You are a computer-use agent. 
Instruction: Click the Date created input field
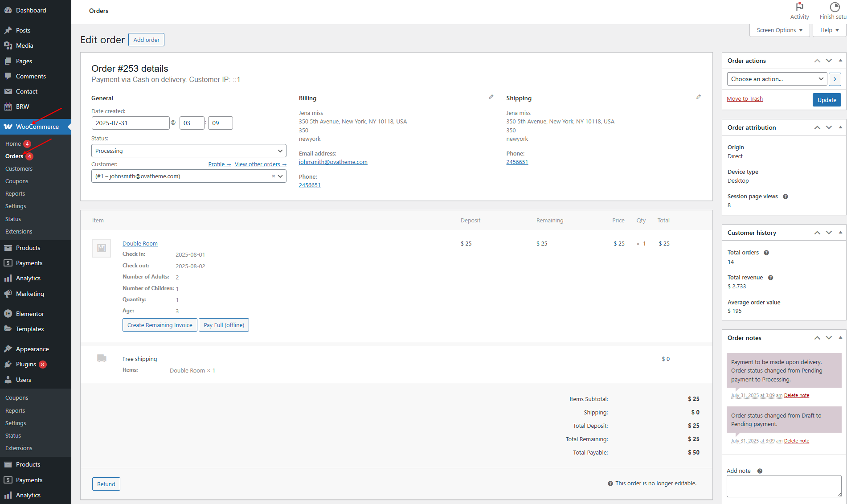[130, 123]
